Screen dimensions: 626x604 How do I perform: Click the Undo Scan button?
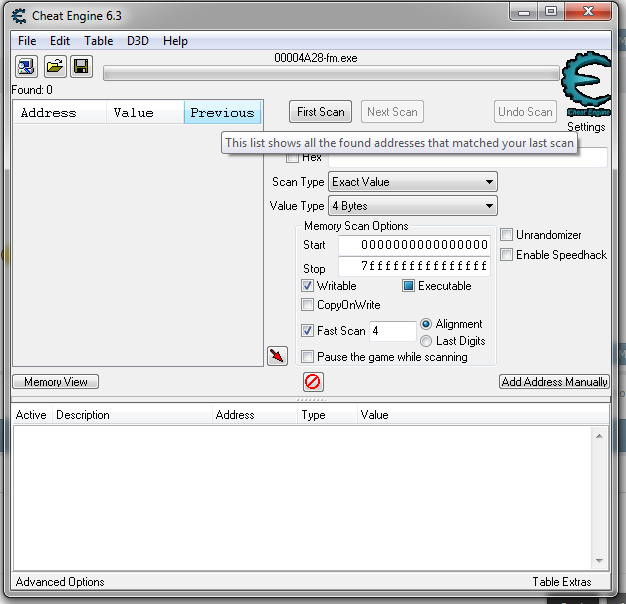coord(525,112)
